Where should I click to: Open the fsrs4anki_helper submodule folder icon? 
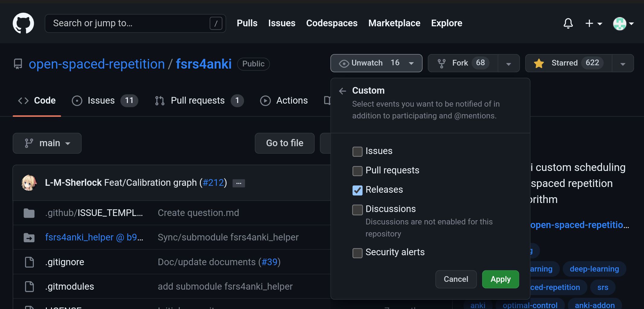click(x=29, y=237)
